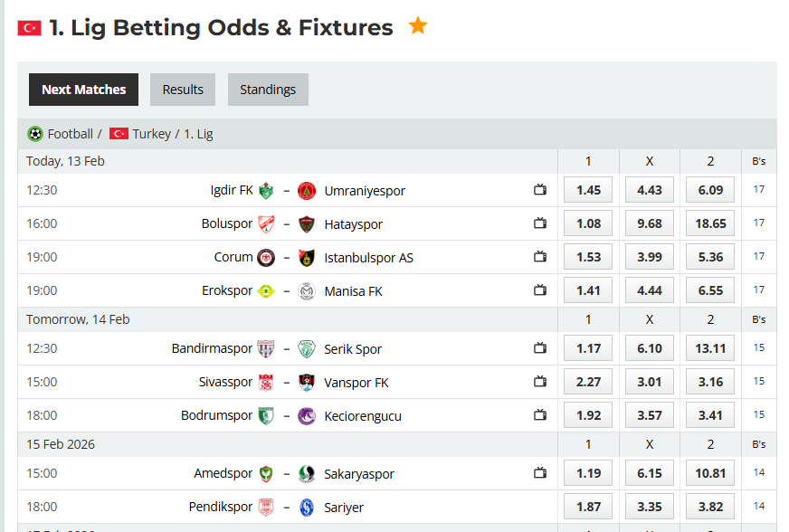
Task: Select the Hatayspor team badge
Action: [x=307, y=223]
